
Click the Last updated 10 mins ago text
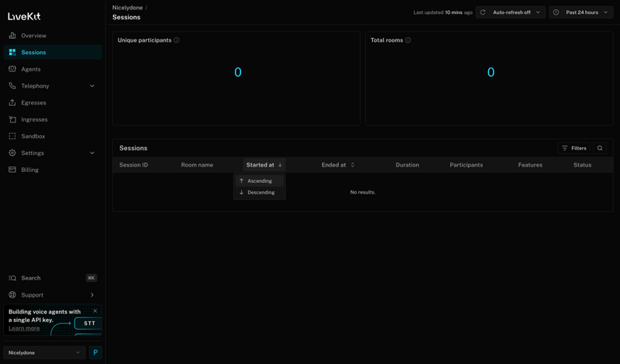pyautogui.click(x=443, y=12)
